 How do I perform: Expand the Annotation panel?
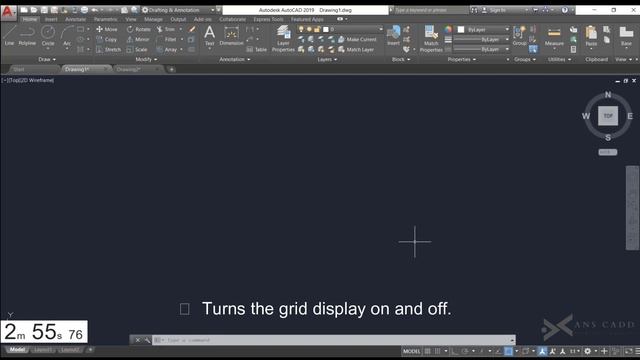point(235,60)
